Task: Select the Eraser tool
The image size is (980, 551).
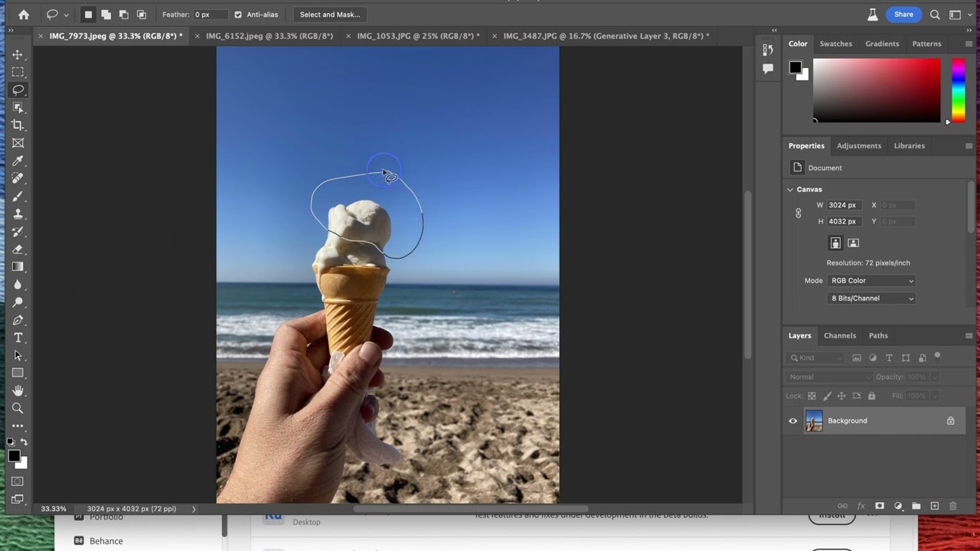Action: 18,249
